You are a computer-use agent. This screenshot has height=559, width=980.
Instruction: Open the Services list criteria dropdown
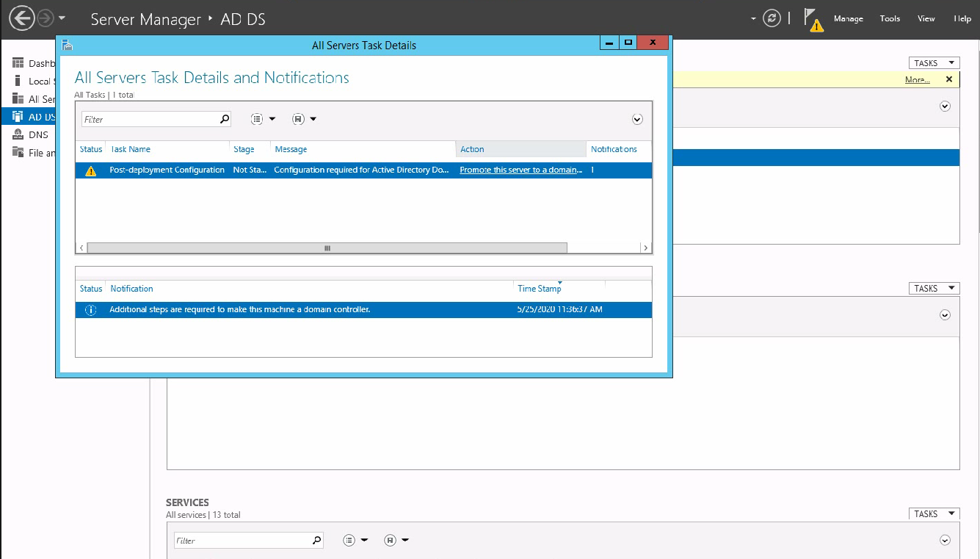[355, 540]
